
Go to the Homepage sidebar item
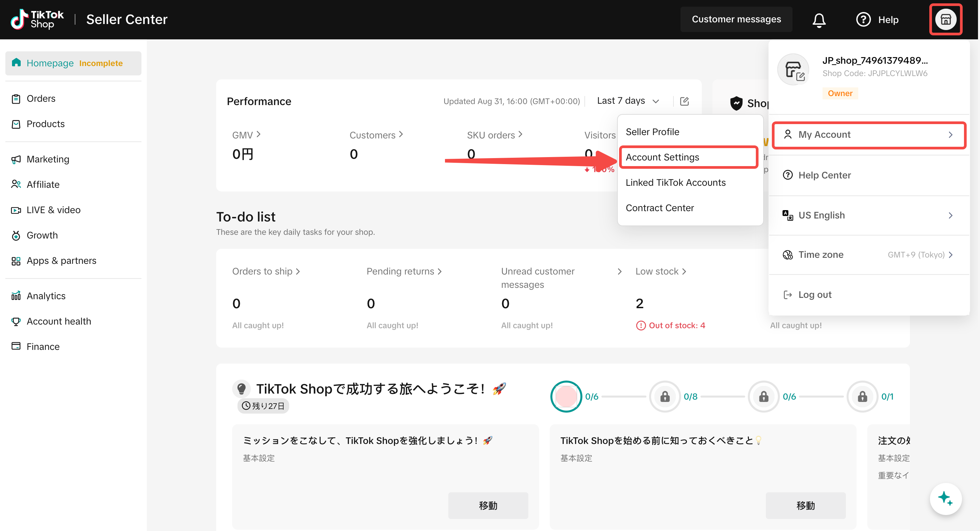(73, 63)
